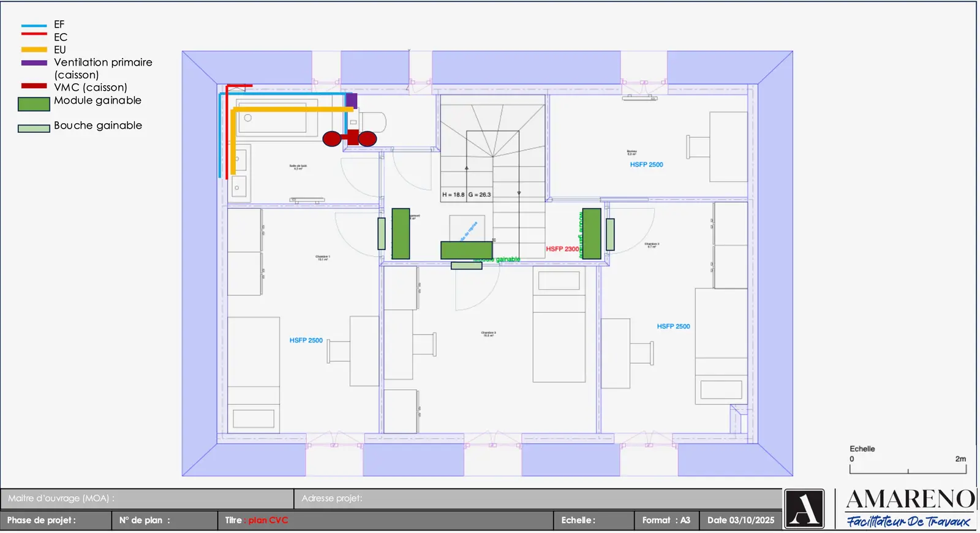Click the red HSFP 2300 label
The height and width of the screenshot is (533, 980).
click(562, 249)
